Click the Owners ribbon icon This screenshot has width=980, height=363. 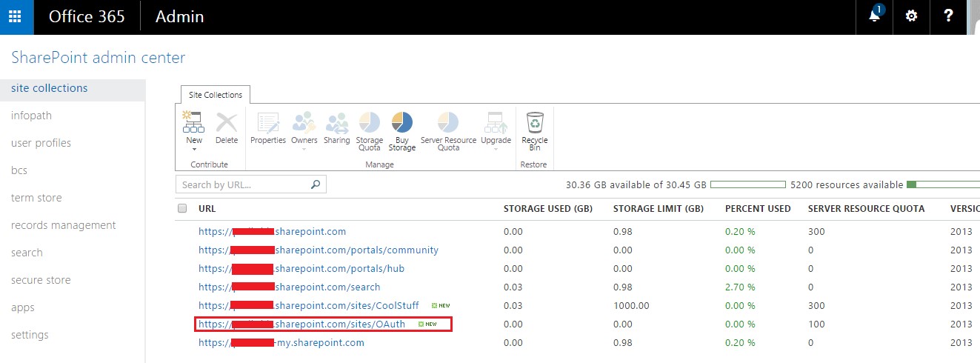click(304, 122)
